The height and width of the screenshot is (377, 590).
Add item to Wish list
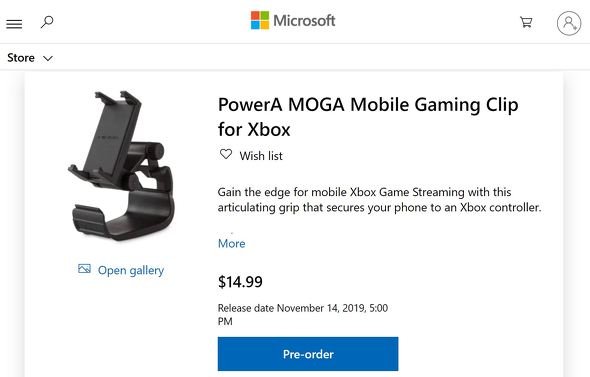tap(261, 156)
